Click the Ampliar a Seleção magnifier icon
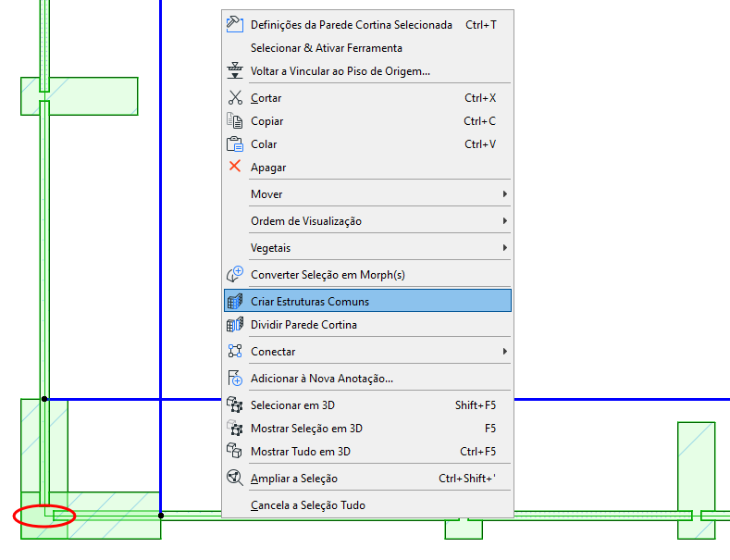Viewport: 730px width, 560px height. 235,478
